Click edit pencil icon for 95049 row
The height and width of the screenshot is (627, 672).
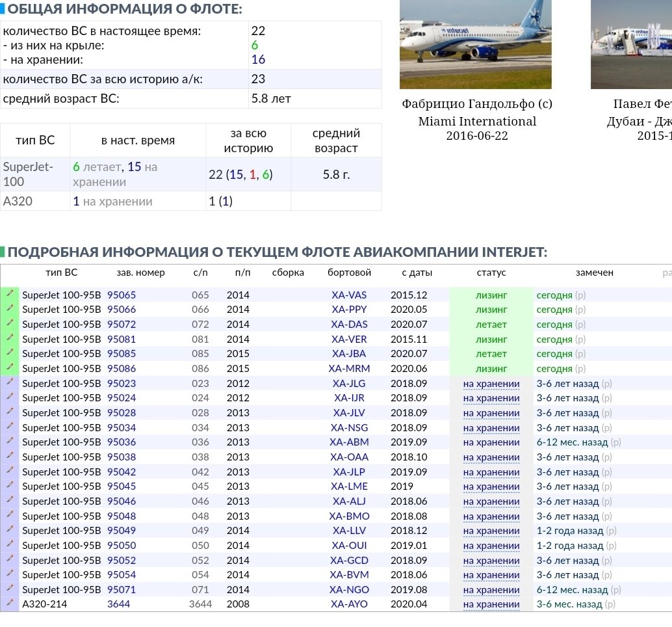click(10, 529)
